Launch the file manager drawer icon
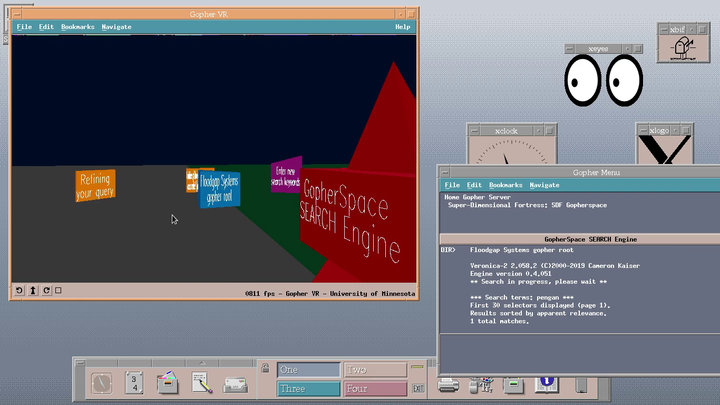Screen dimensions: 720x405 (168, 382)
